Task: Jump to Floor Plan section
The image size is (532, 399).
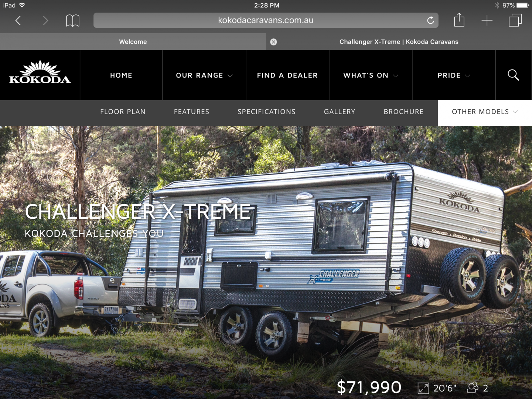Action: [123, 112]
